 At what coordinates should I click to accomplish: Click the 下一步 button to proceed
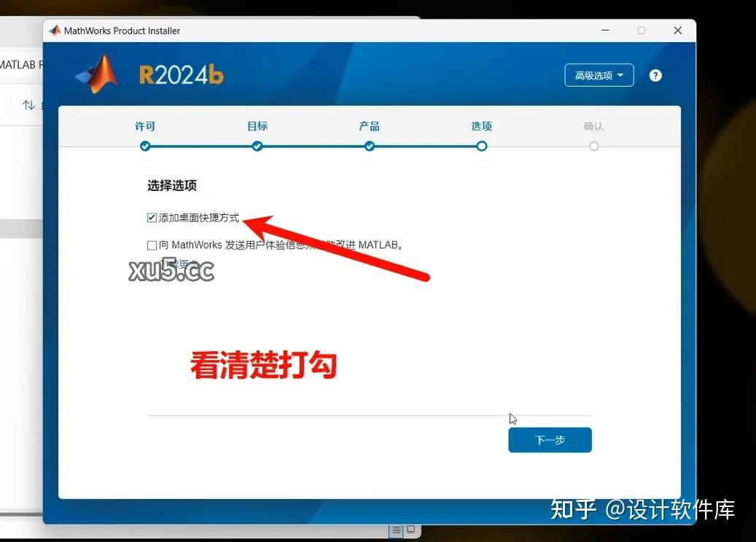point(550,440)
